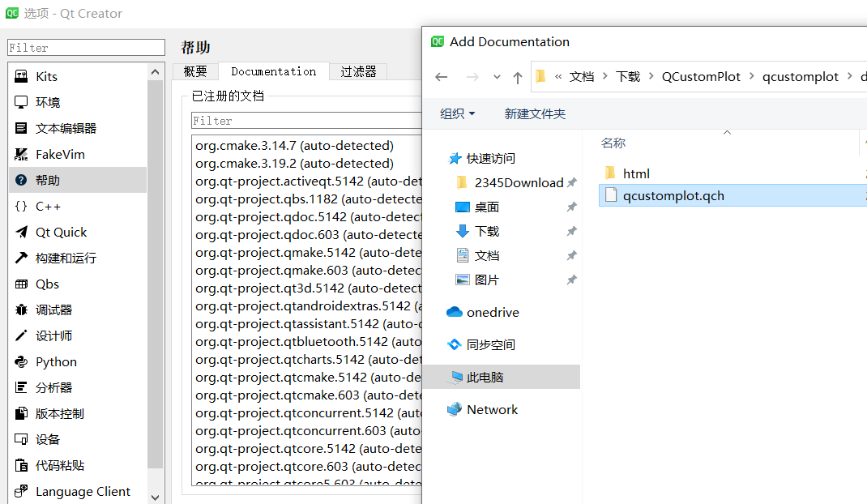Image resolution: width=867 pixels, height=504 pixels.
Task: Open the 环境 settings category
Action: (78, 102)
